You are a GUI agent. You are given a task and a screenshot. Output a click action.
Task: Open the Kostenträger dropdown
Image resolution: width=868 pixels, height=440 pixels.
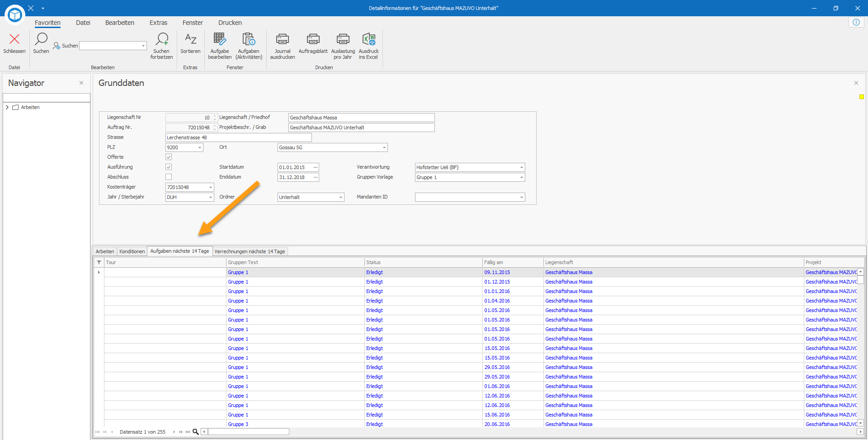[211, 187]
